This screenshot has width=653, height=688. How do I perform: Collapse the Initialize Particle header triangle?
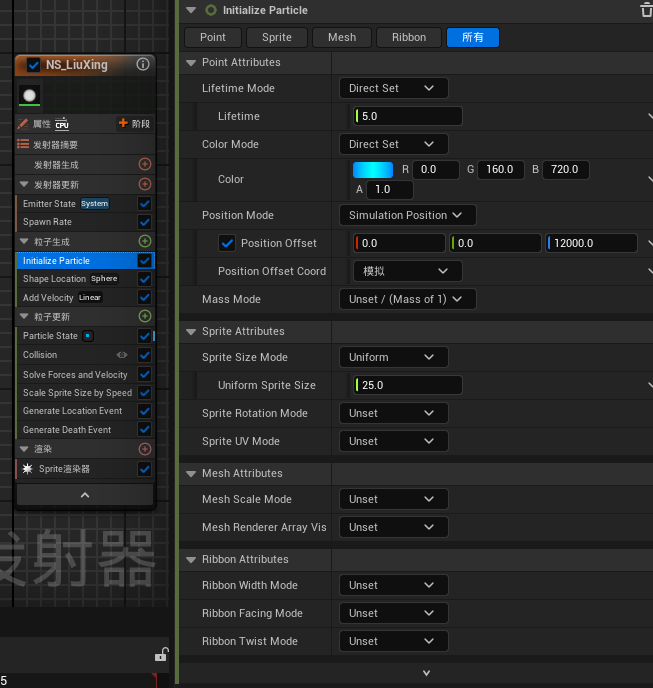(x=191, y=10)
